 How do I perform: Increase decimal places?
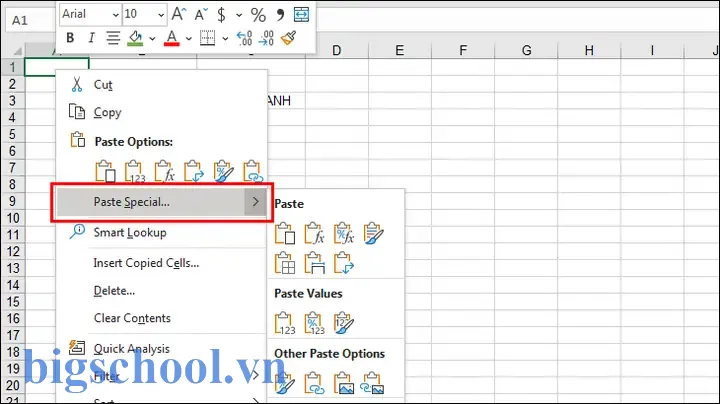[x=244, y=38]
